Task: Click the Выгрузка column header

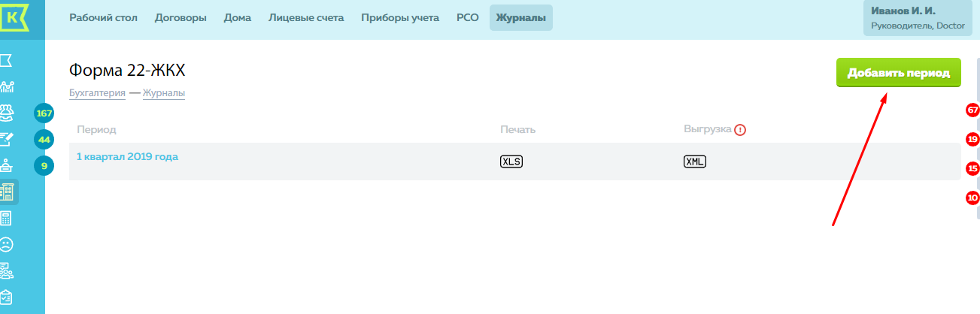Action: (x=708, y=129)
